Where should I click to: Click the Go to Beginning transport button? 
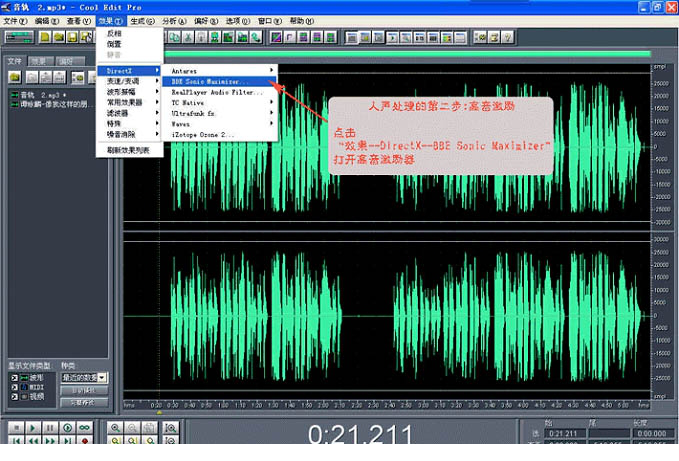pyautogui.click(x=16, y=440)
